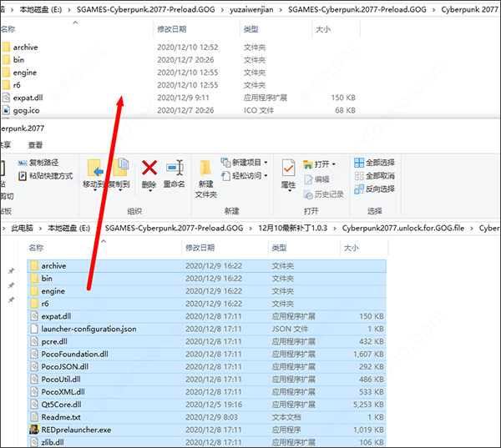Screen dimensions: 501x448
Task: Expand chevron after yuzaiwenjian in address bar
Action: (281, 10)
